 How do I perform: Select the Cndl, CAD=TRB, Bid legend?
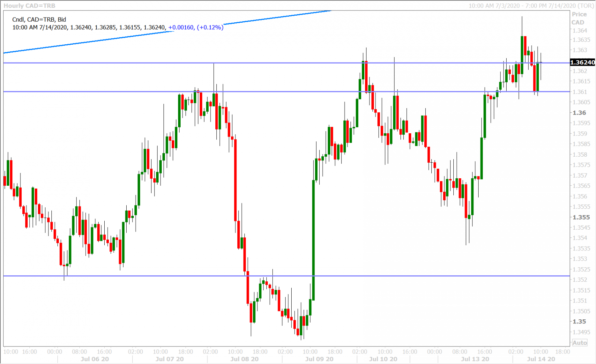click(39, 19)
